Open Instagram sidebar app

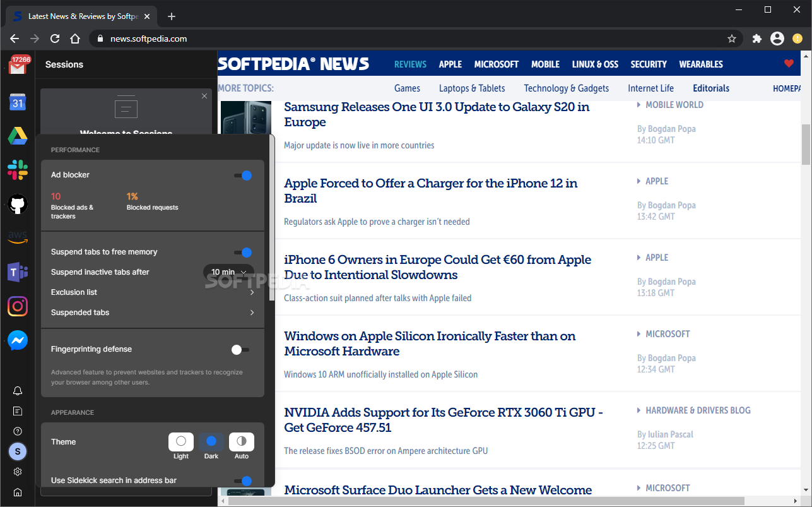[x=18, y=306]
